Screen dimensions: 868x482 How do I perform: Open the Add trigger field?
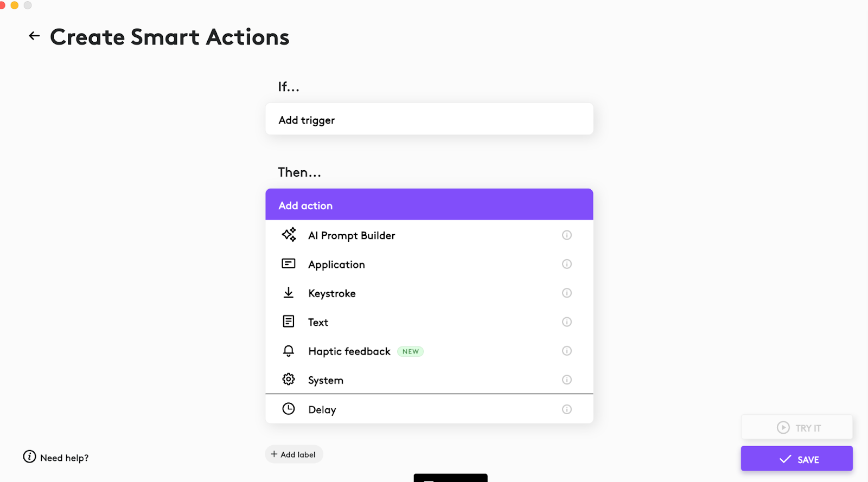429,119
